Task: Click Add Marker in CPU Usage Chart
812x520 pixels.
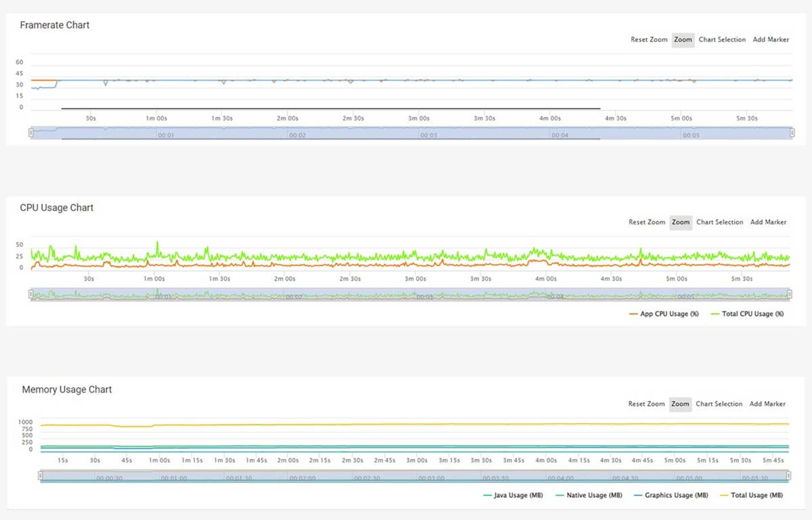Action: (768, 222)
